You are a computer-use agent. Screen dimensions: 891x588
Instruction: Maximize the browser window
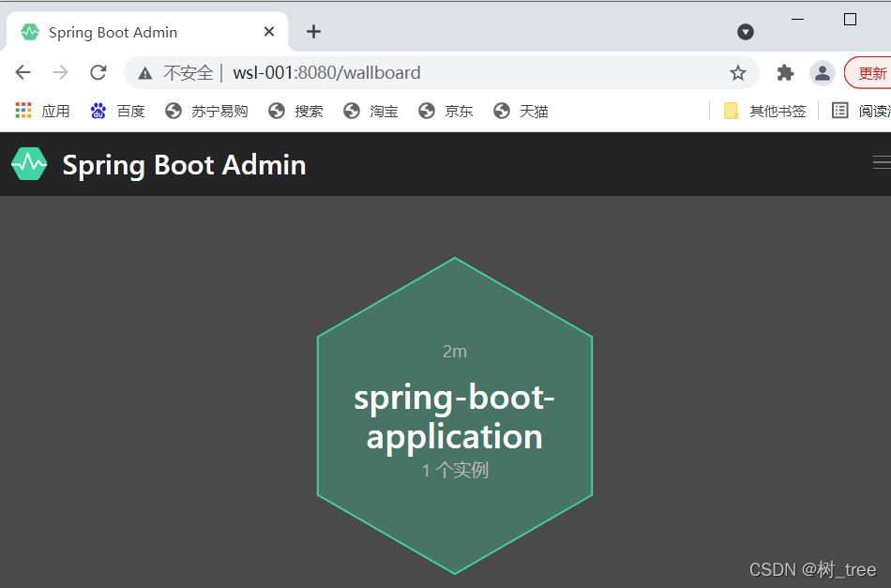point(850,20)
